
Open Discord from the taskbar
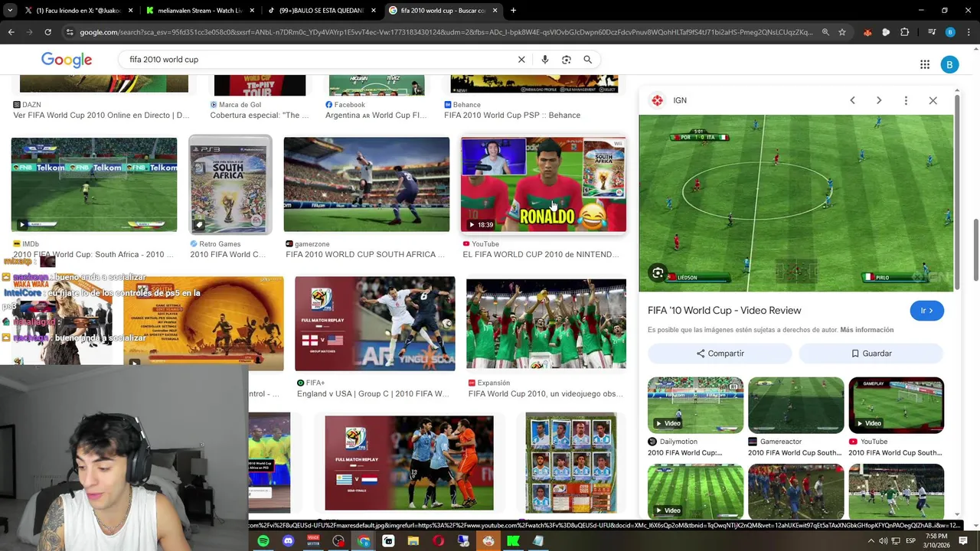[x=288, y=541]
